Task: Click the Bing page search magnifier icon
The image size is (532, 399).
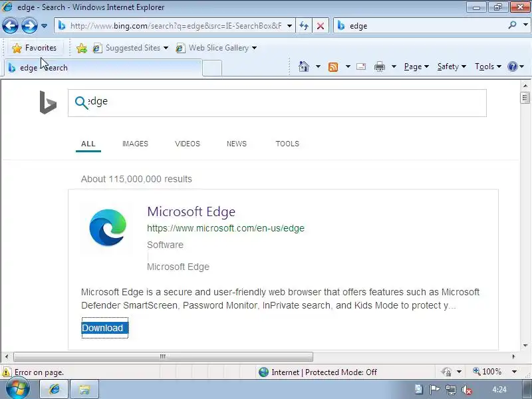Action: [x=81, y=103]
